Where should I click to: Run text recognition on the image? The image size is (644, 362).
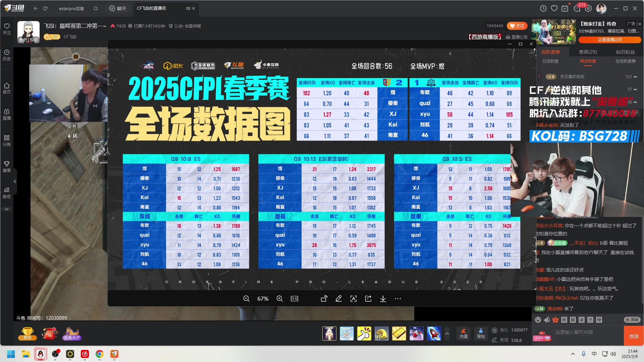[354, 299]
